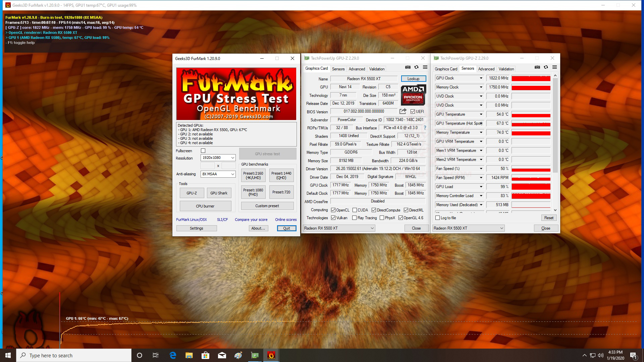
Task: Switch to the Advanced tab in Graphics Card window
Action: [357, 69]
